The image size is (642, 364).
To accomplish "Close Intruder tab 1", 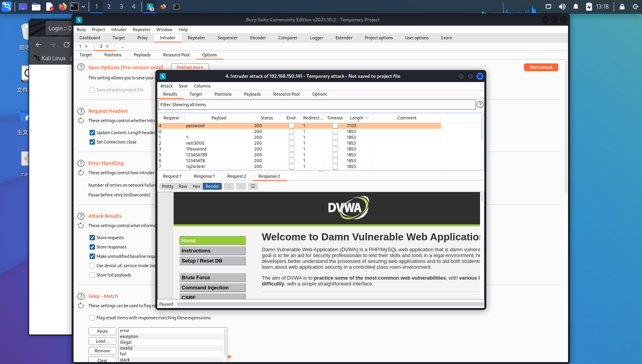I will click(86, 46).
